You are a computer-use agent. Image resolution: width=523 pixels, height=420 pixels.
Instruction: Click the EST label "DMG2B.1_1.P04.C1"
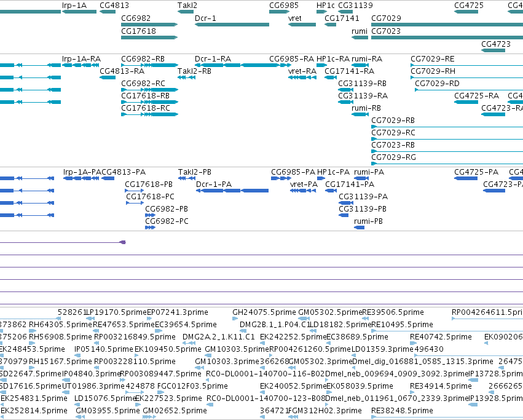pos(275,325)
